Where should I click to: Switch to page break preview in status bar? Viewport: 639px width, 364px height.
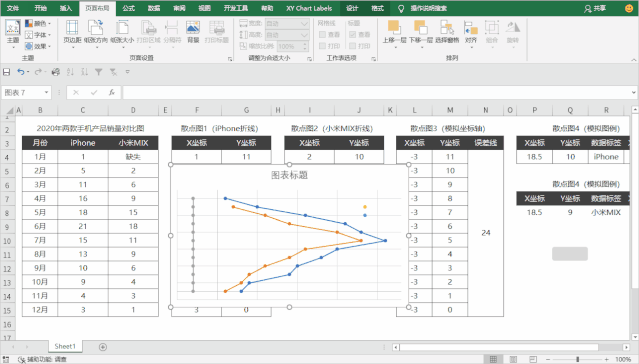tap(532, 359)
